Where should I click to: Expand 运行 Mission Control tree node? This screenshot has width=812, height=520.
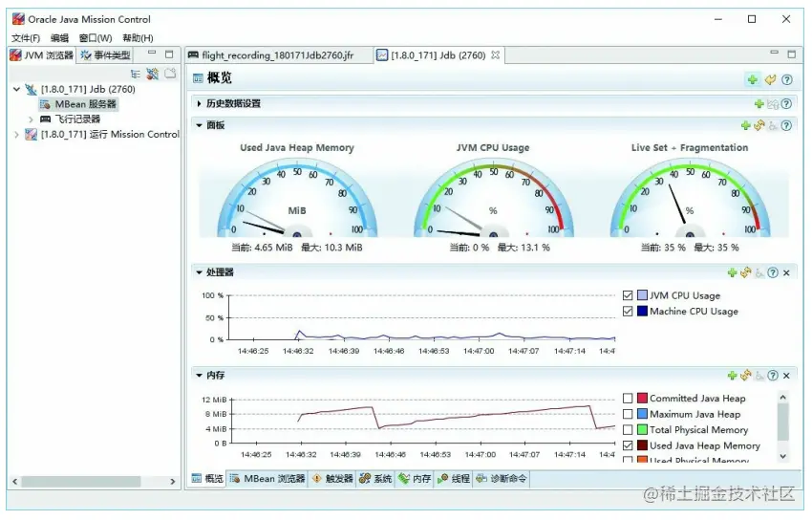tap(16, 135)
